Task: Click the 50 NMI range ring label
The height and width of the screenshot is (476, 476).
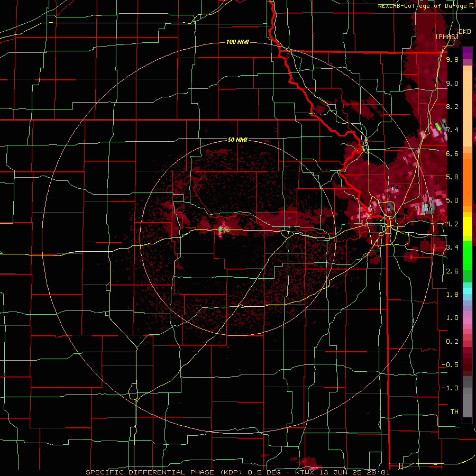Action: [x=237, y=140]
